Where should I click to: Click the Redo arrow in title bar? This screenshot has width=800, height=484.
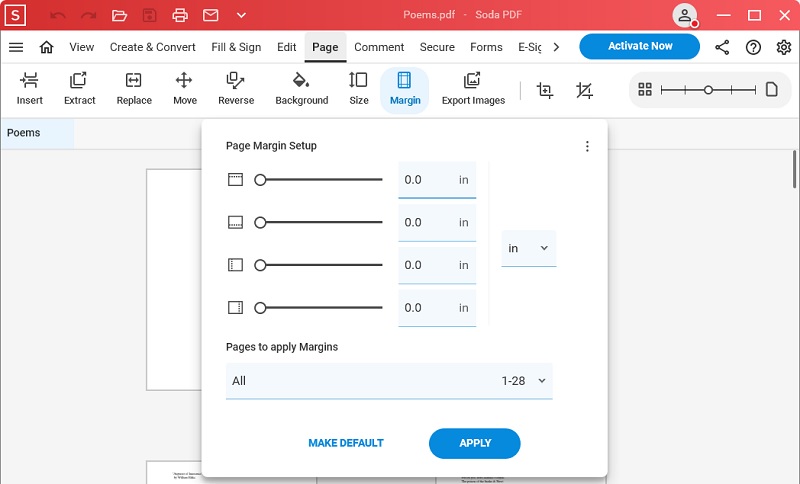click(x=89, y=16)
